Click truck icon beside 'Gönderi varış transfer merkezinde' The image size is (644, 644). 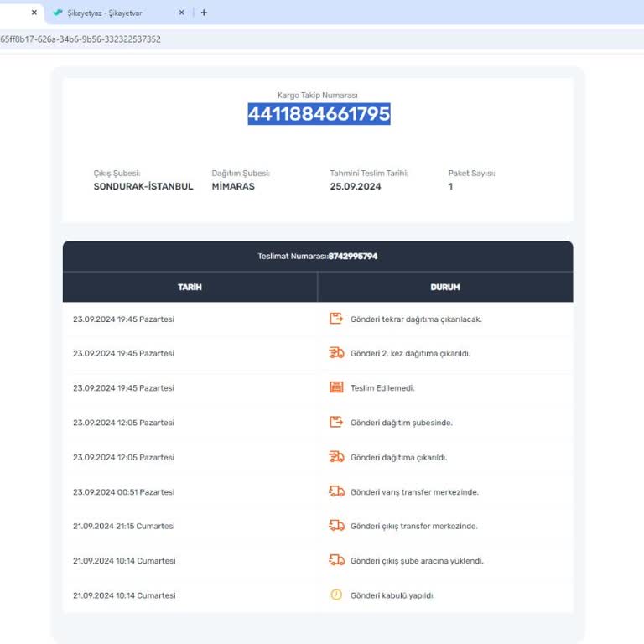[x=336, y=491]
